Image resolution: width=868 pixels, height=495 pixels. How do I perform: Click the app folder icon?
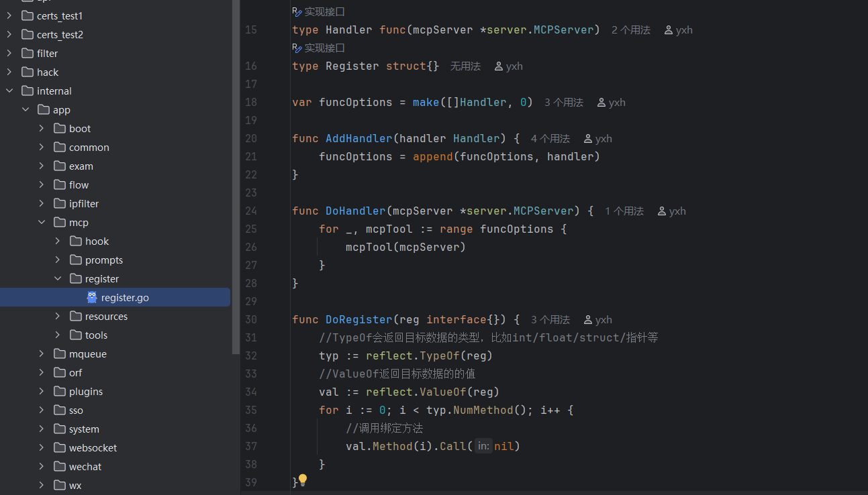point(44,109)
